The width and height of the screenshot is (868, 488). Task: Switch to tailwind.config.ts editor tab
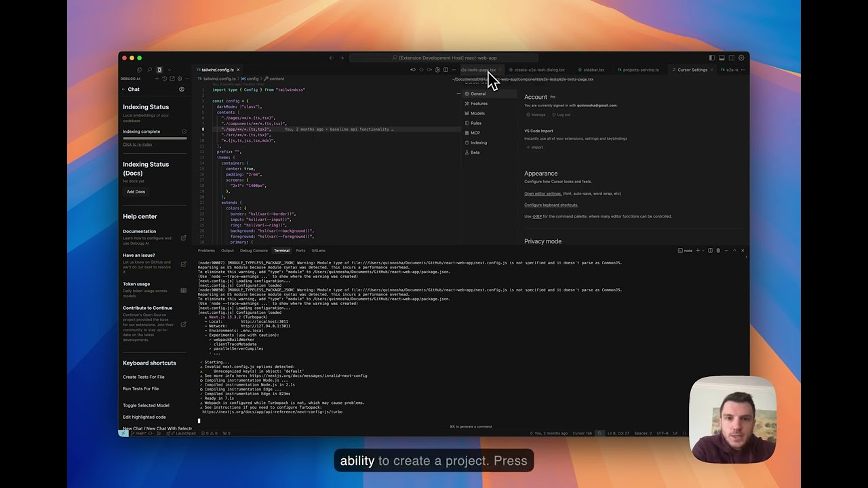coord(216,70)
